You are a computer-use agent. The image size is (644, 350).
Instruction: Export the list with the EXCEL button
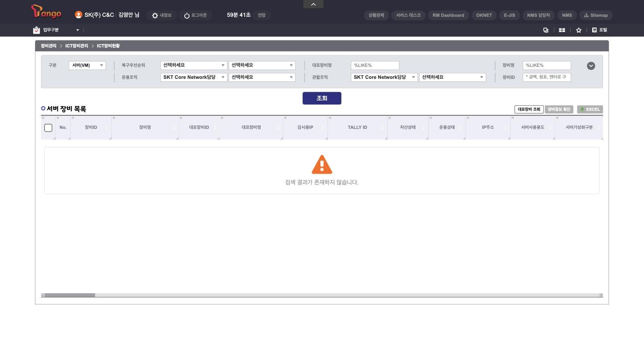(590, 109)
